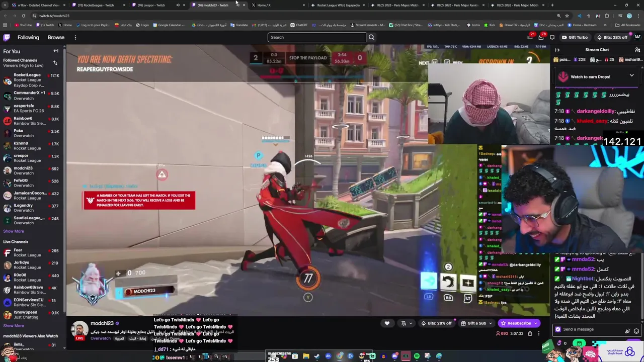Click the Drops badge icon
Screen dimensions: 644x362
pyautogui.click(x=562, y=76)
